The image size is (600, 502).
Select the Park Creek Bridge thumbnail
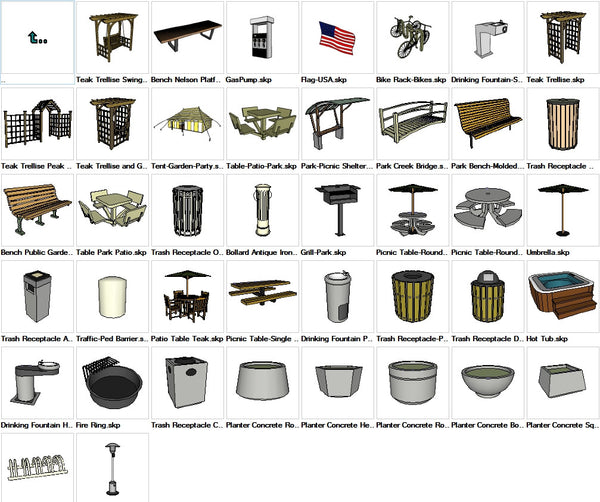(411, 124)
